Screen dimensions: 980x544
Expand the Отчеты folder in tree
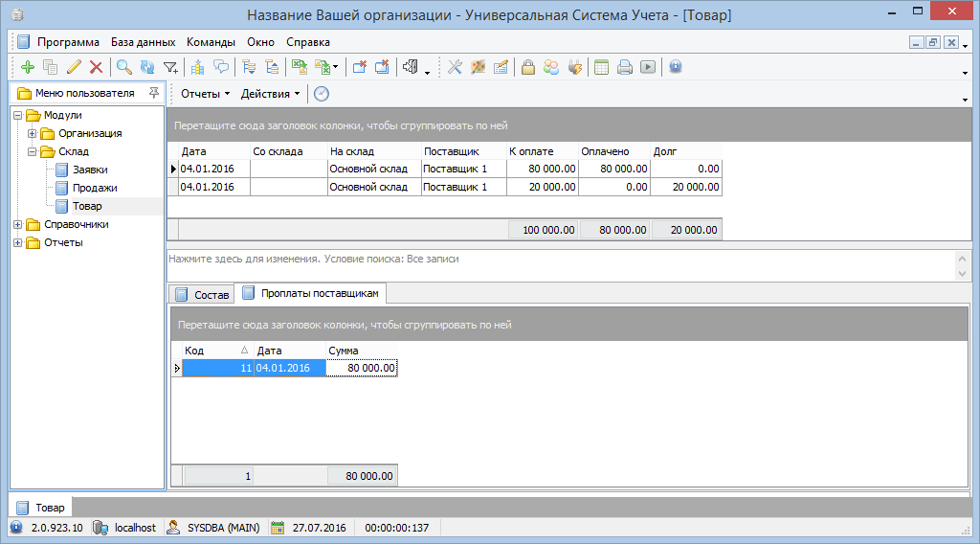[18, 242]
